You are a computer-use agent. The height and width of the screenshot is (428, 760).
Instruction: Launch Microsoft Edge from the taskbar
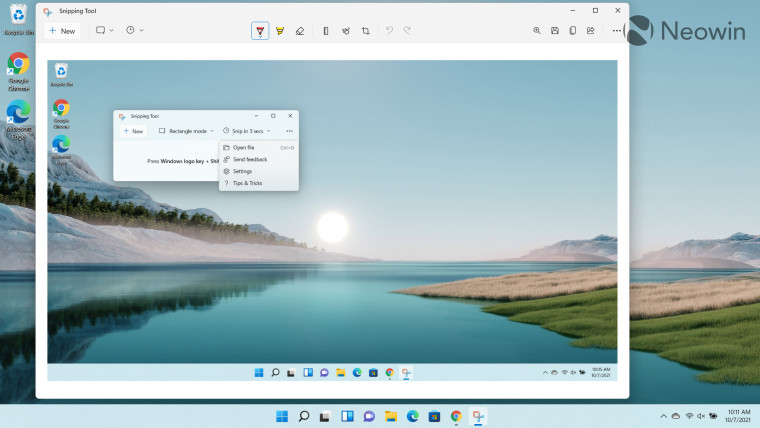(412, 416)
